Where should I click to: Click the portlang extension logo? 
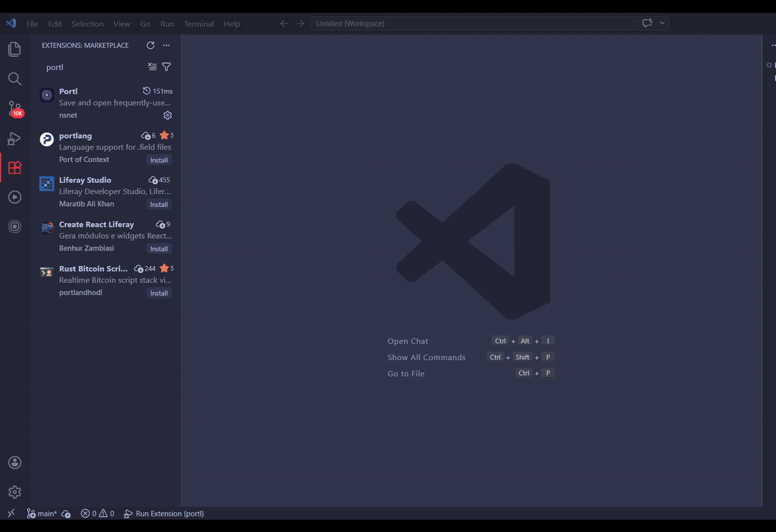[47, 139]
